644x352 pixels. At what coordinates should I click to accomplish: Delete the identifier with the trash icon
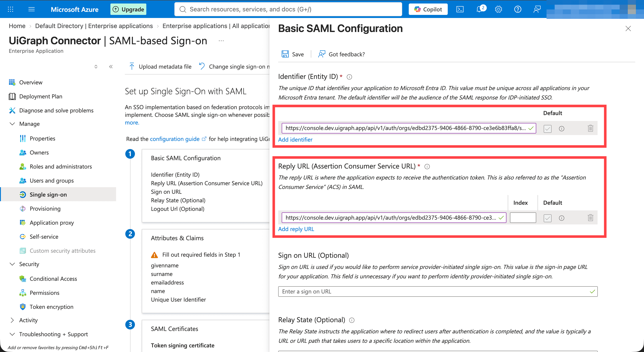(590, 128)
